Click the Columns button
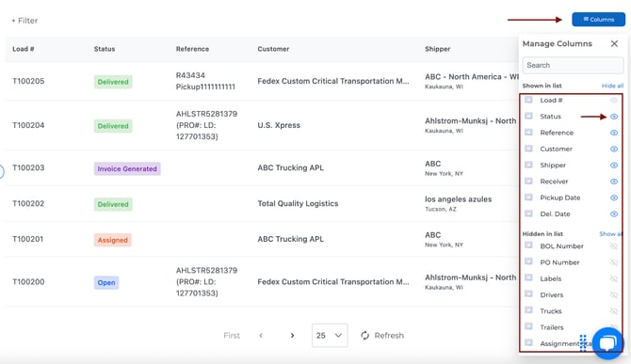The image size is (631, 364). [x=598, y=20]
